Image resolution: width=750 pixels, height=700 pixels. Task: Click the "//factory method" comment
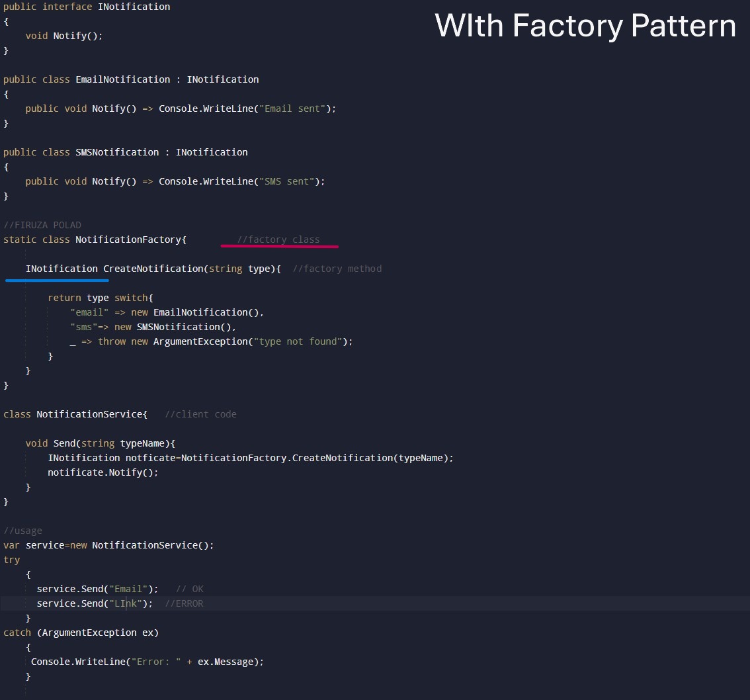coord(337,269)
